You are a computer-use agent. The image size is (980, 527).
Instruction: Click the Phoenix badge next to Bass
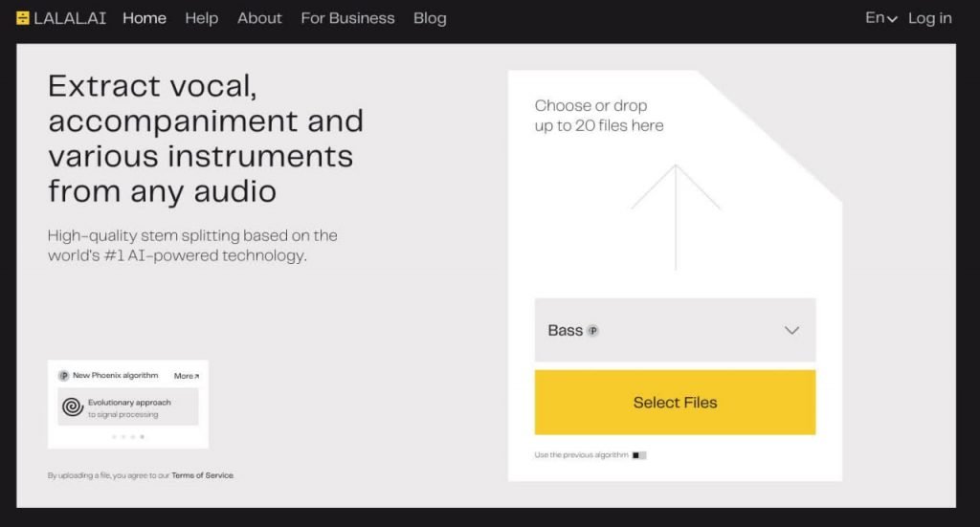tap(593, 331)
